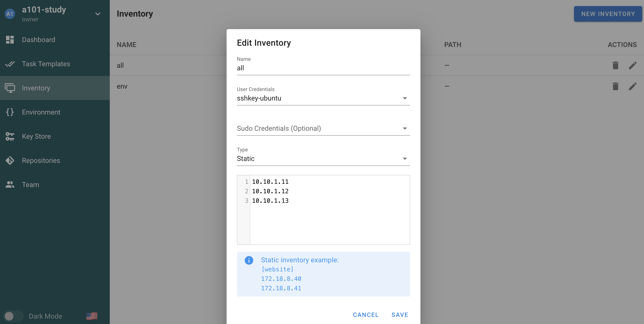The height and width of the screenshot is (324, 644).
Task: Open the Type dropdown showing Static
Action: tap(323, 159)
